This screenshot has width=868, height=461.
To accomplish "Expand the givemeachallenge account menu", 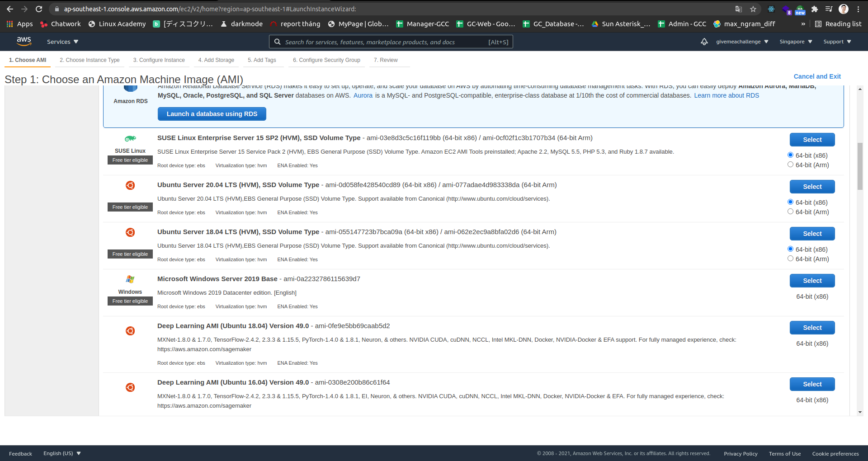I will pyautogui.click(x=741, y=42).
